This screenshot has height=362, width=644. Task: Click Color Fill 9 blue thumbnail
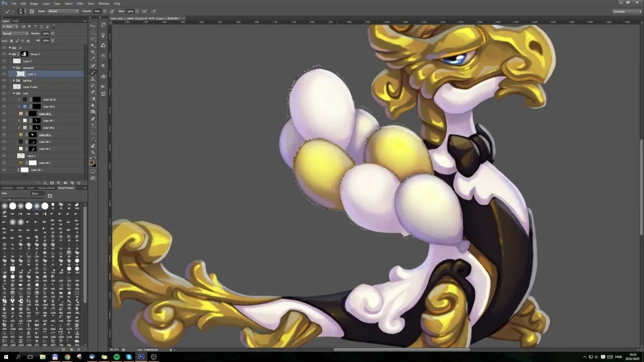(25, 107)
